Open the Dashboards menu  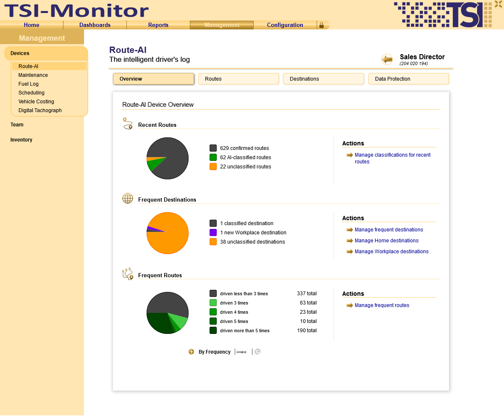coord(95,25)
